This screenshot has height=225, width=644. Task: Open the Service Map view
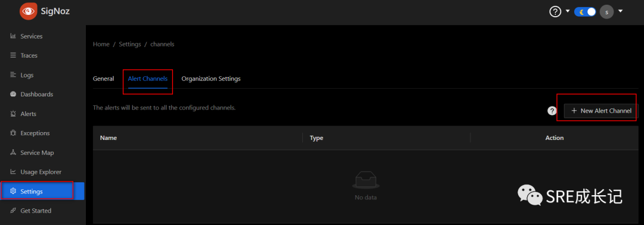coord(37,152)
